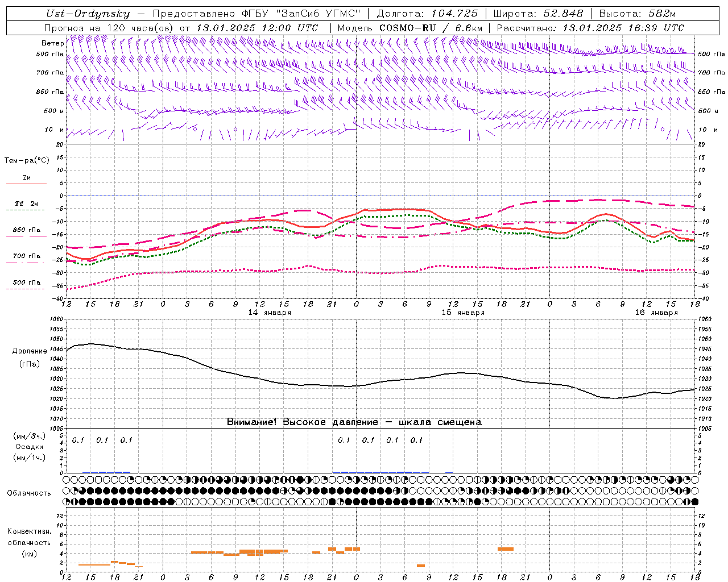Image resolution: width=728 pixels, height=582 pixels.
Task: Click the "(мм/1ч.)" precipitation unit label
Action: click(30, 458)
